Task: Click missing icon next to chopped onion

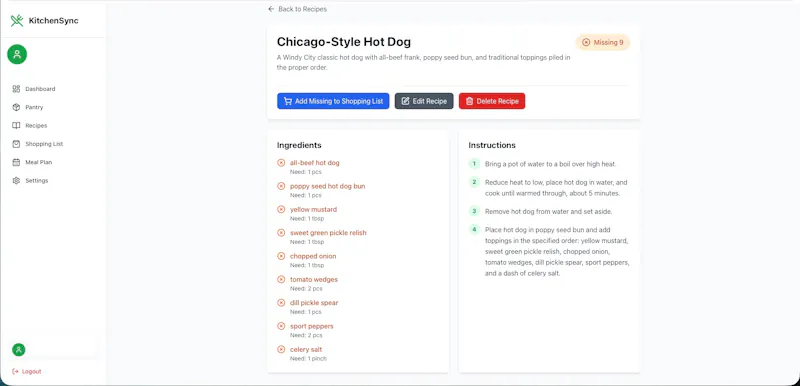Action: (x=281, y=256)
